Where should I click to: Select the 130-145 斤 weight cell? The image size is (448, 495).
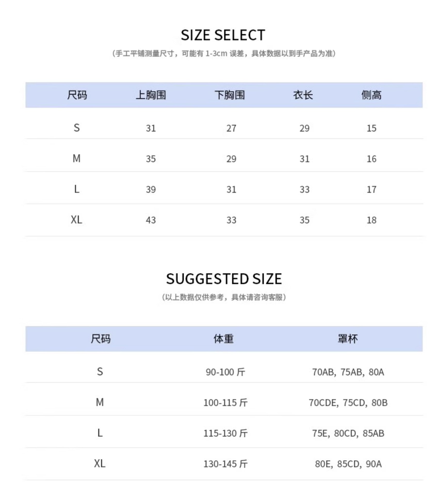click(225, 464)
